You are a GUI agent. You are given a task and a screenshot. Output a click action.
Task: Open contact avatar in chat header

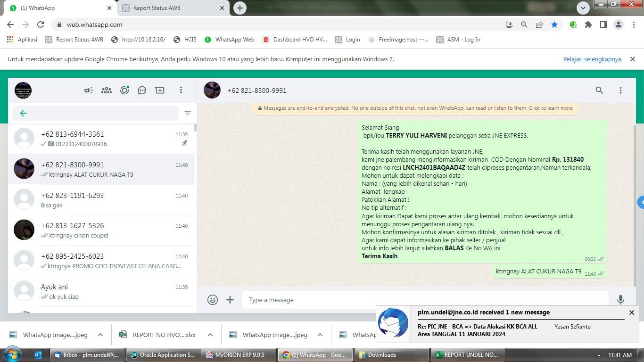[212, 90]
